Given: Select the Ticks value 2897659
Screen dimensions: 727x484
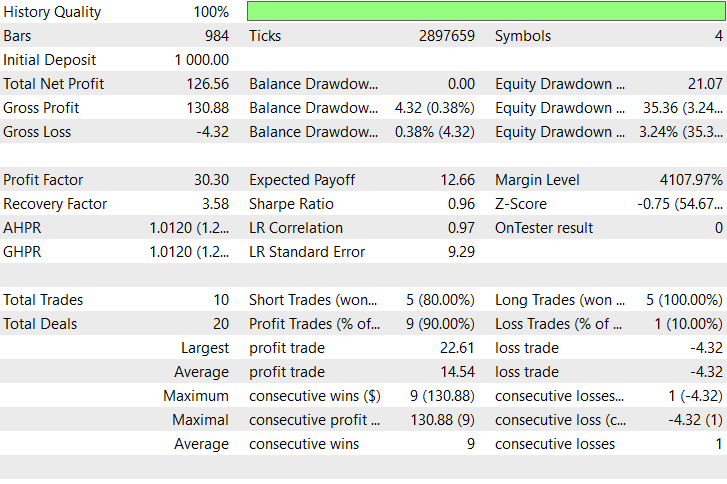Looking at the screenshot, I should pos(447,36).
